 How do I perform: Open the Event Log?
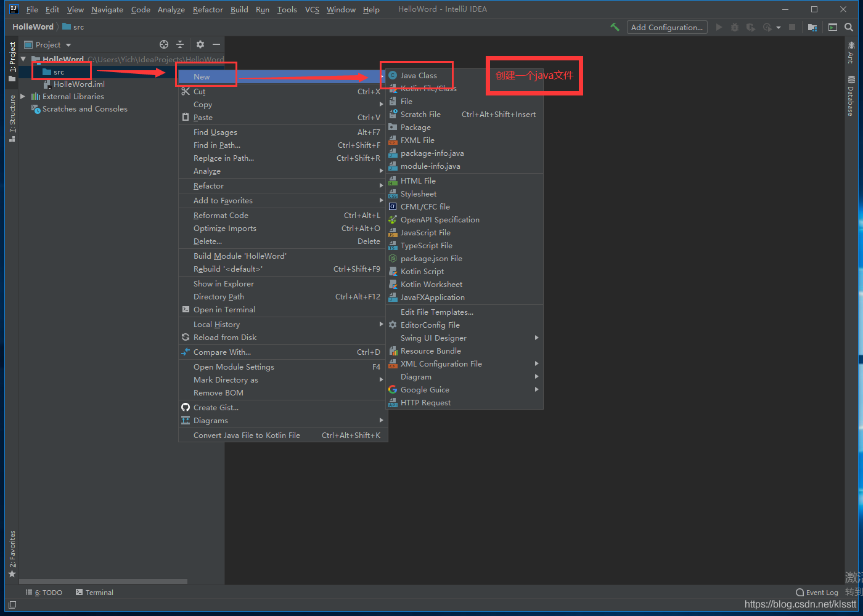click(817, 593)
